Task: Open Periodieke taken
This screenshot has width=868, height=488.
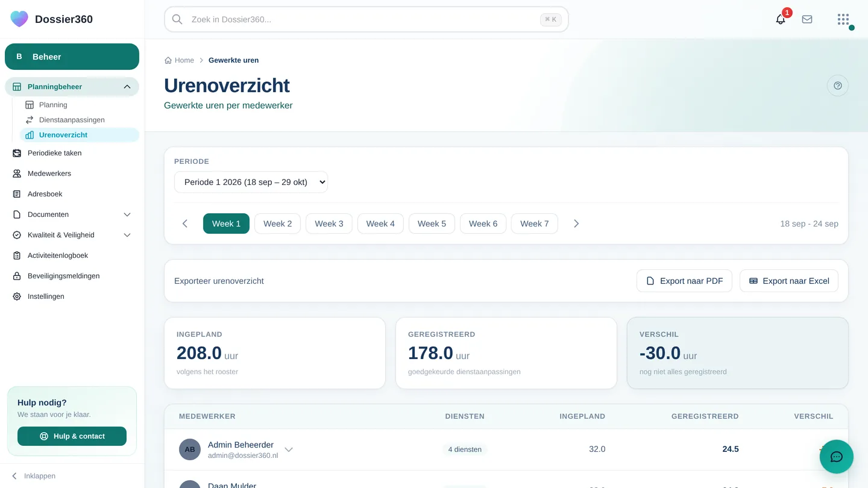Action: (x=72, y=153)
